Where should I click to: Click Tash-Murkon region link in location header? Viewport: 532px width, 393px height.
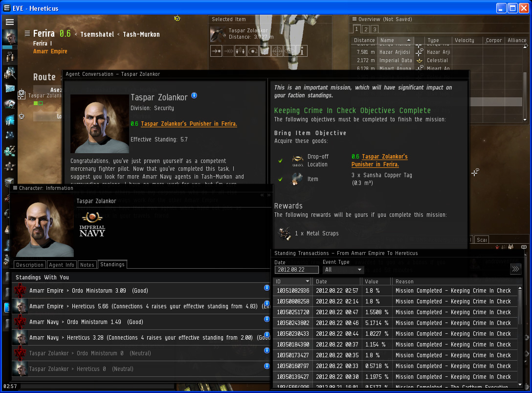click(x=141, y=34)
